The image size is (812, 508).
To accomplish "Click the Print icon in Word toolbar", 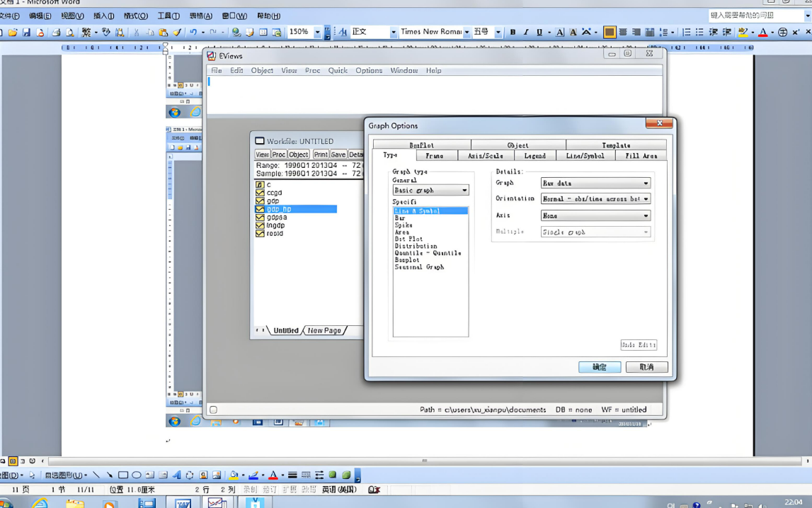I will pyautogui.click(x=56, y=32).
